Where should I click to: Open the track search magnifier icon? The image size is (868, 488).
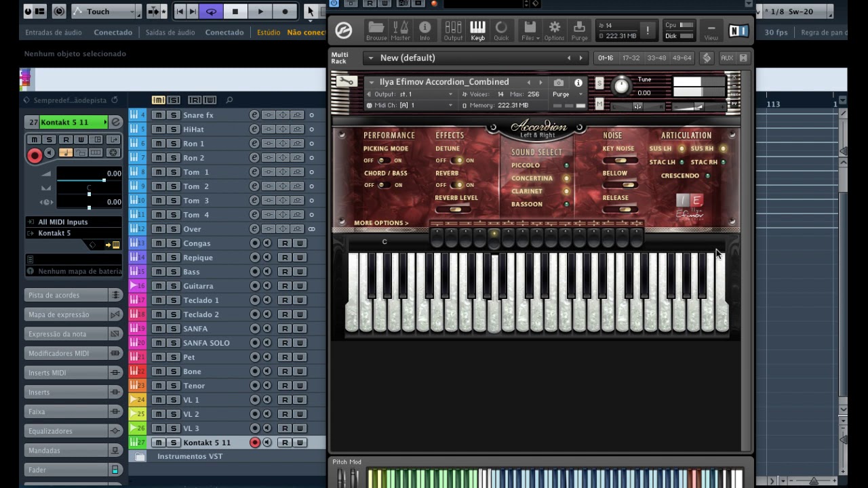(229, 100)
